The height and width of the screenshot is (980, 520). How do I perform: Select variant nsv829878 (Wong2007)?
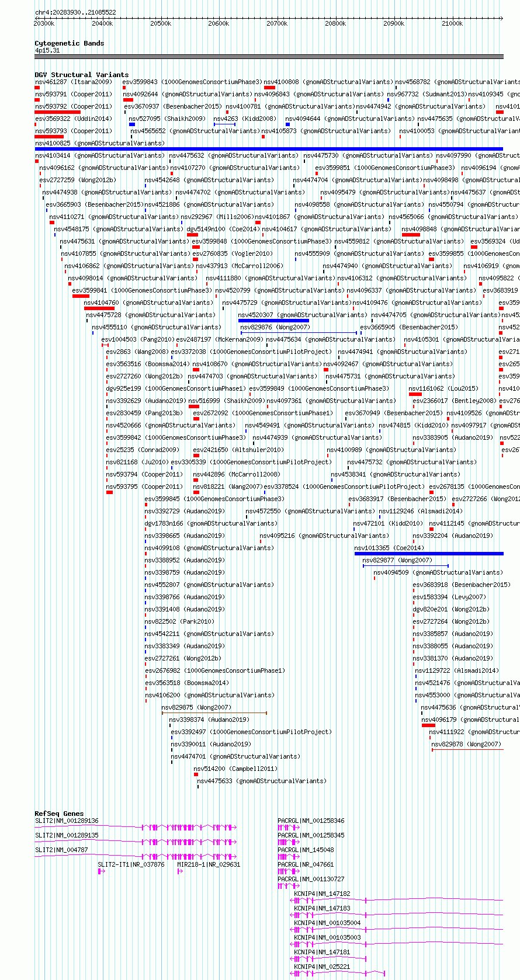coord(466,744)
